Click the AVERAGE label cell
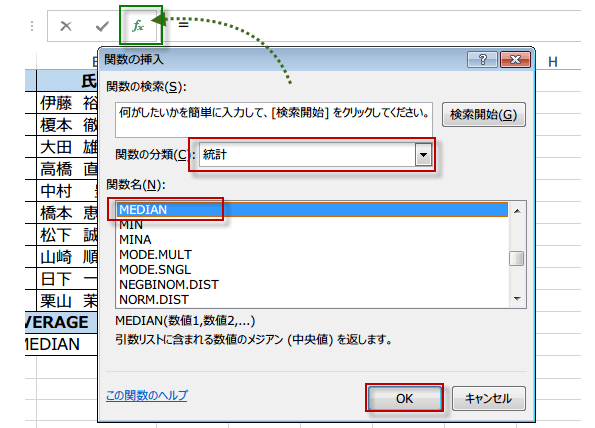Screen dimensions: 595x428 [61, 323]
